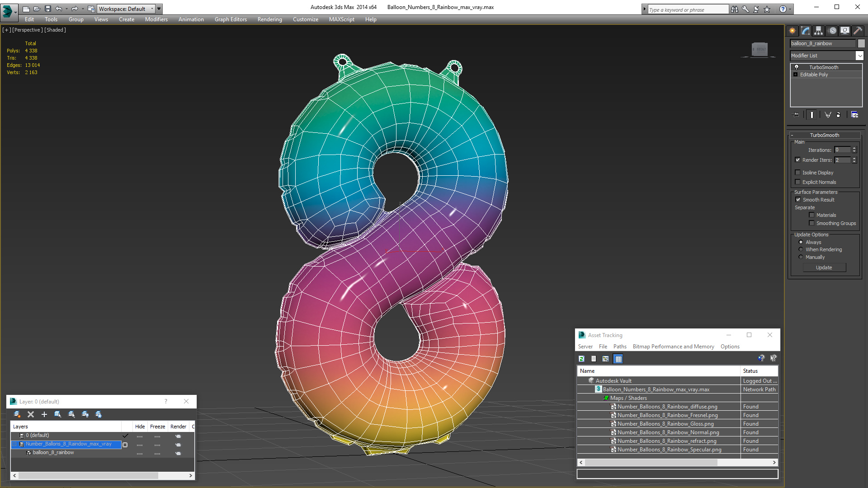Click the Update button
The image size is (868, 488).
click(x=824, y=267)
